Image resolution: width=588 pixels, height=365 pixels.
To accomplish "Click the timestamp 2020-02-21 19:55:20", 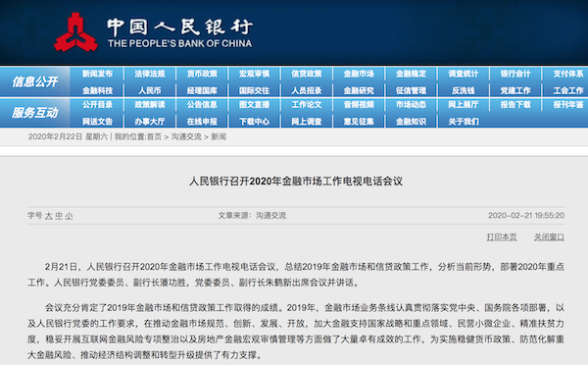I will click(x=526, y=216).
